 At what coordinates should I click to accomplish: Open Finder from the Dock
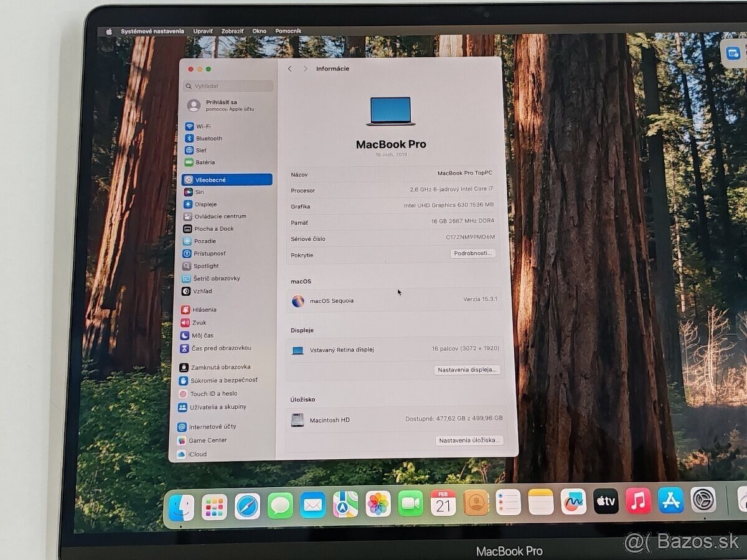coord(182,508)
